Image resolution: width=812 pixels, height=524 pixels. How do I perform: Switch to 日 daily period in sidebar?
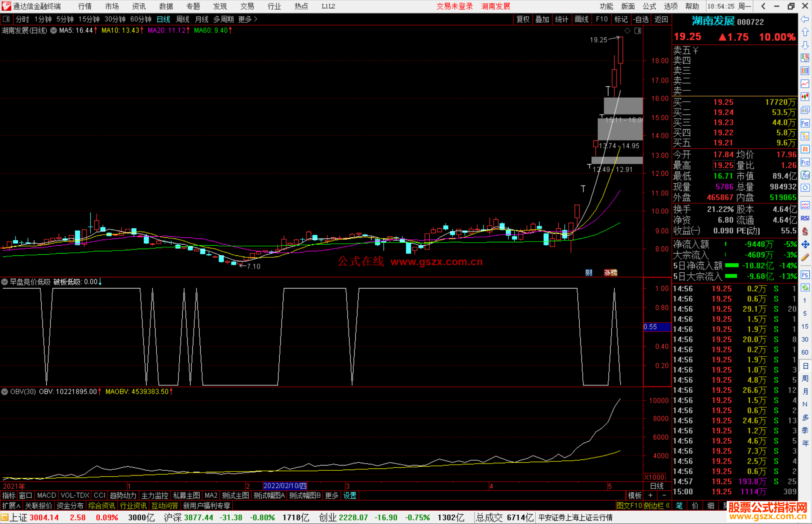(805, 365)
